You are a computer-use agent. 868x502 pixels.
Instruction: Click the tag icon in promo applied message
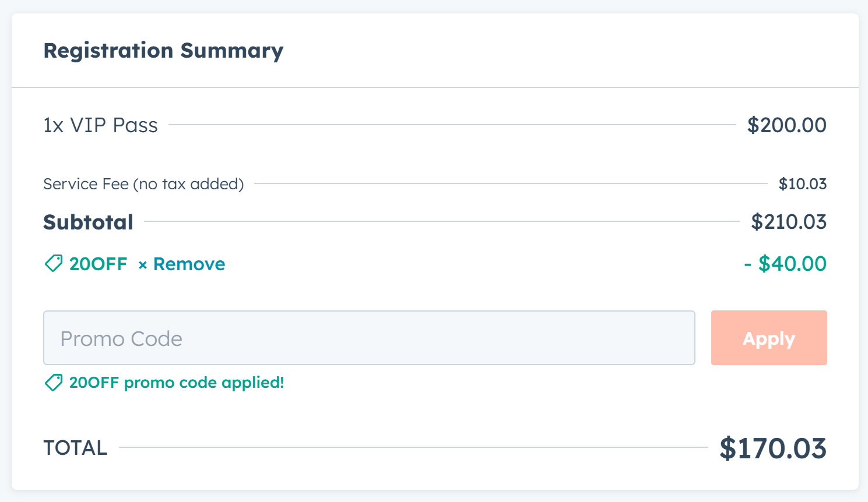pyautogui.click(x=54, y=383)
